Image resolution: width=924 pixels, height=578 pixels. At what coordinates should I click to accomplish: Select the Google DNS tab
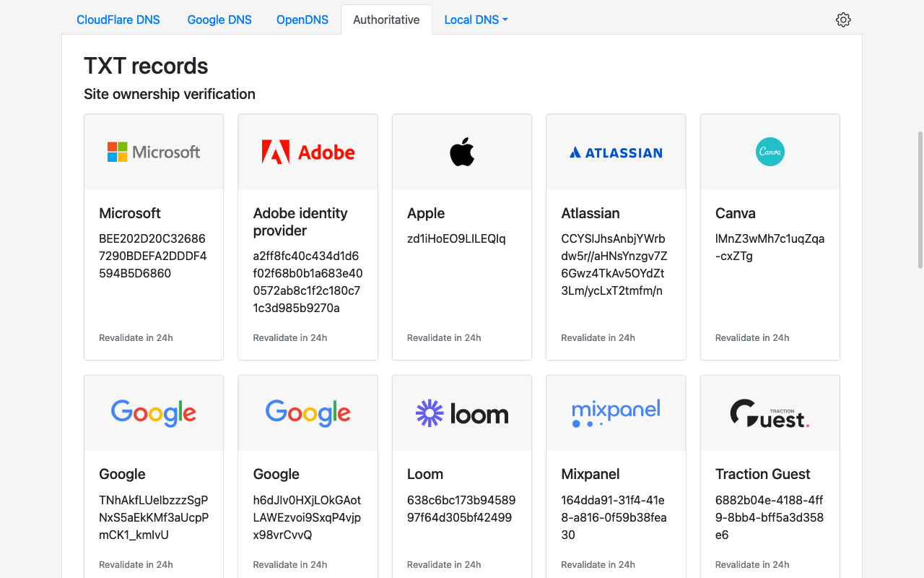219,20
